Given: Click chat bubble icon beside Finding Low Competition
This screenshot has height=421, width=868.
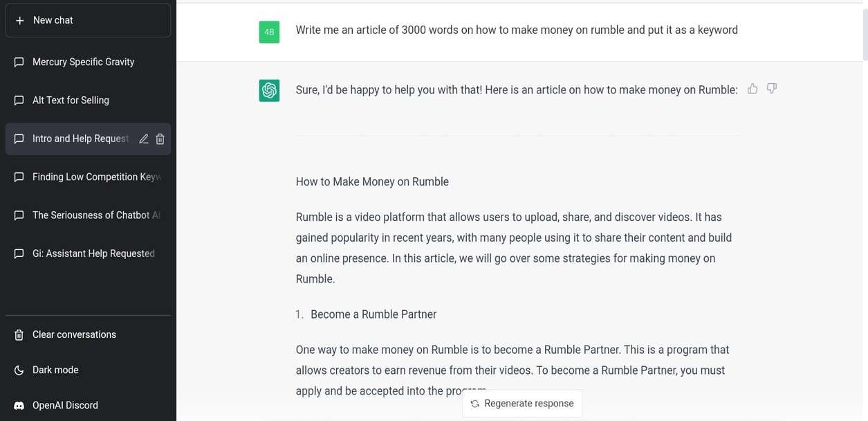Looking at the screenshot, I should coord(19,177).
